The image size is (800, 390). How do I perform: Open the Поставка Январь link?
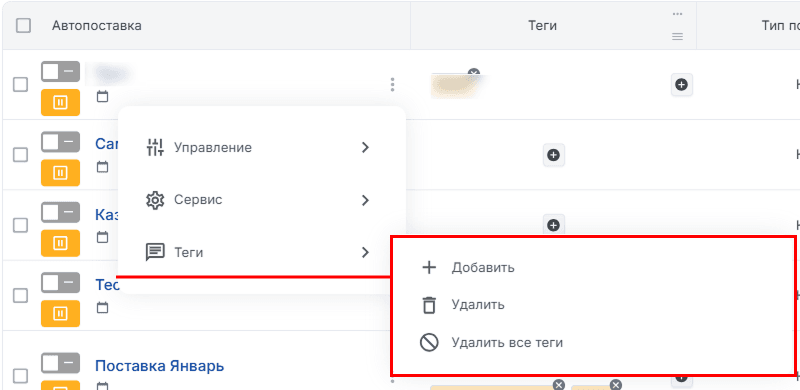[x=160, y=366]
